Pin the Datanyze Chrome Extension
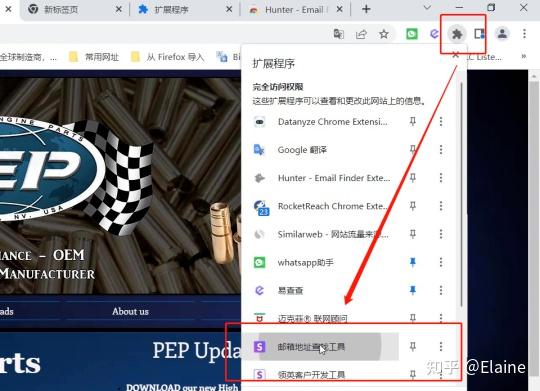 (413, 121)
